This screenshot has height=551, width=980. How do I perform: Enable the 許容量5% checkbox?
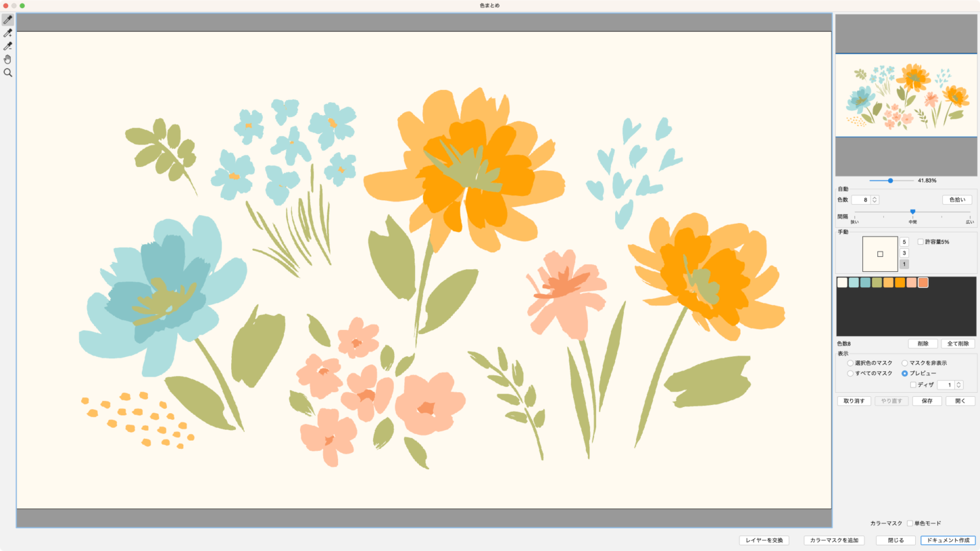[x=921, y=242]
